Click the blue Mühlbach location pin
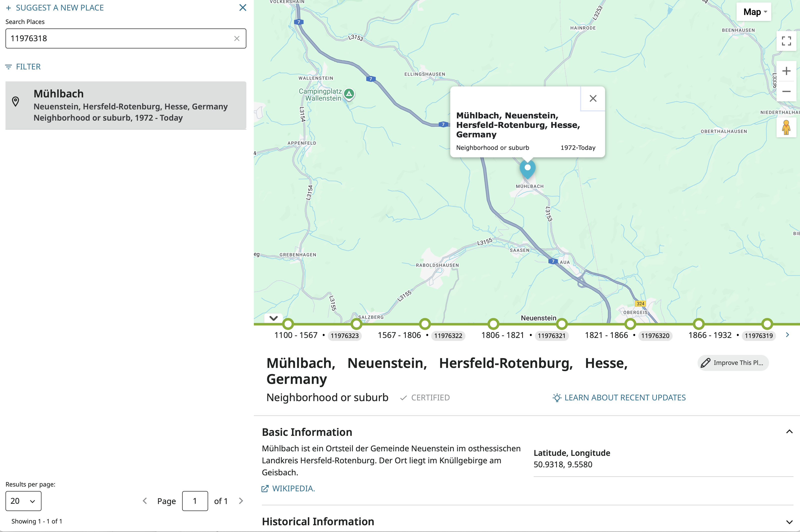The height and width of the screenshot is (532, 800). (x=527, y=169)
